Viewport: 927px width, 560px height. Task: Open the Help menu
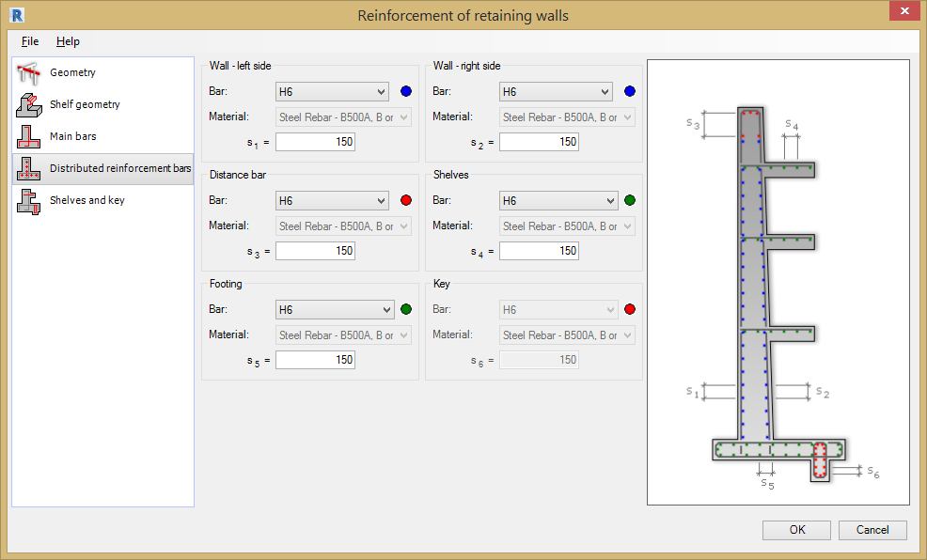68,41
